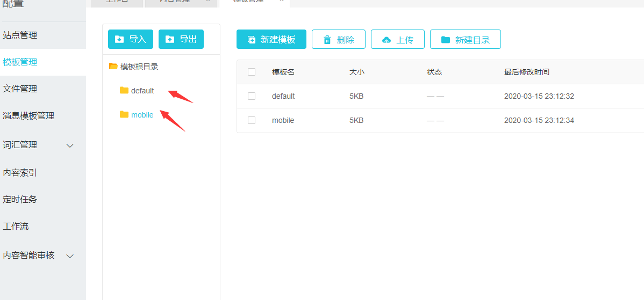Open the mobile template name in the table
This screenshot has width=644, height=300.
pos(283,121)
